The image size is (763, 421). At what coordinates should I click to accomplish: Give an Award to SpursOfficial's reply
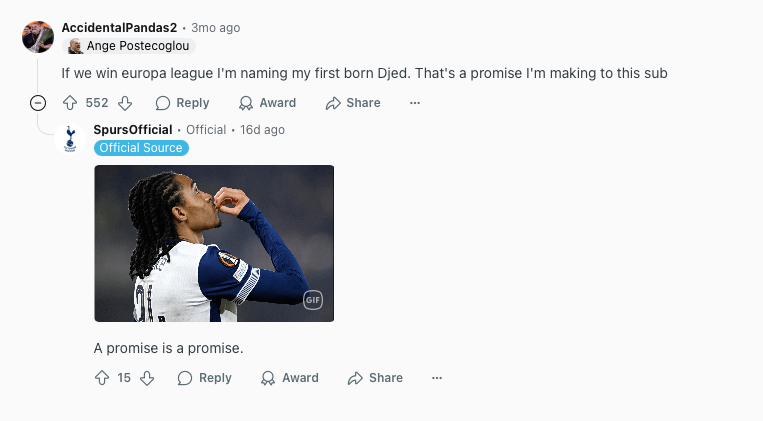[x=290, y=378]
